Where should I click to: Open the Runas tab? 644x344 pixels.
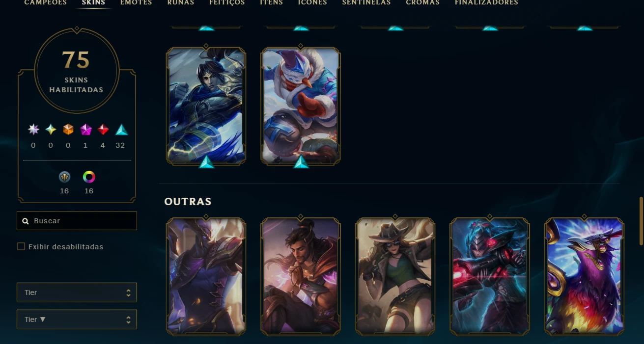click(181, 2)
